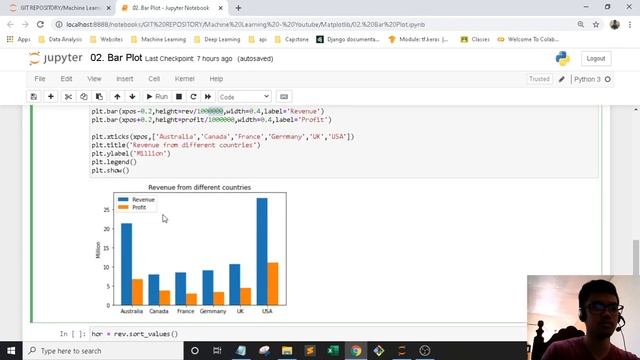This screenshot has width=640, height=360.
Task: Open the command palette keyboard icon
Action: click(x=284, y=97)
